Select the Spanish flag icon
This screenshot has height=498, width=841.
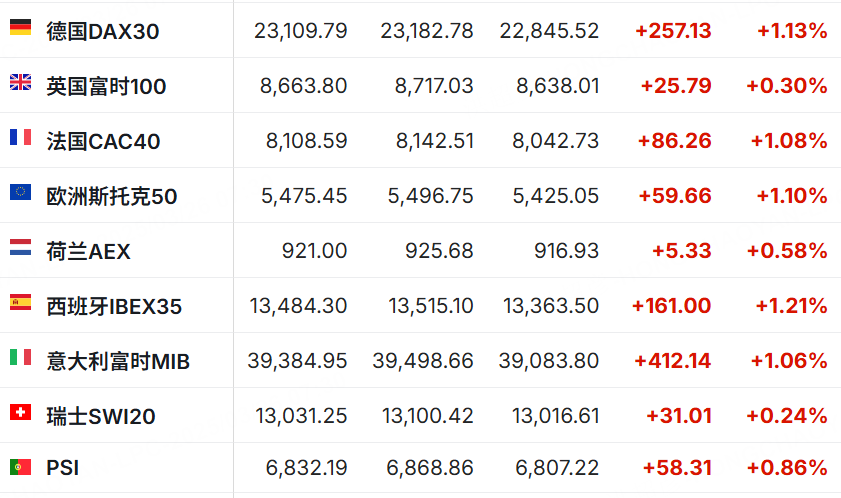point(20,302)
